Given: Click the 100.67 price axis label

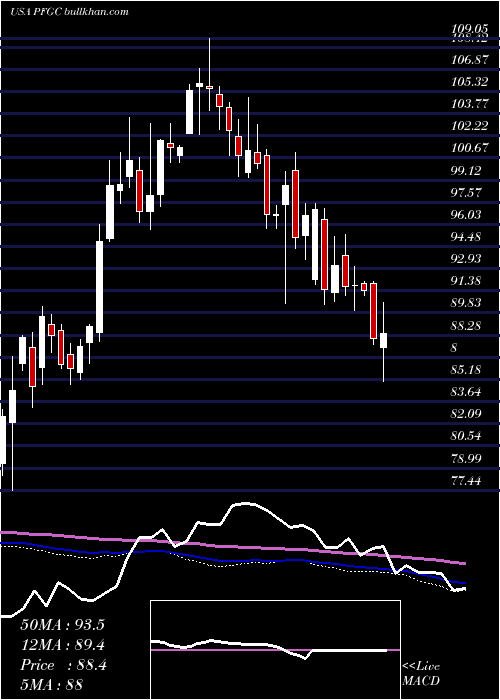Looking at the screenshot, I should coord(470,148).
